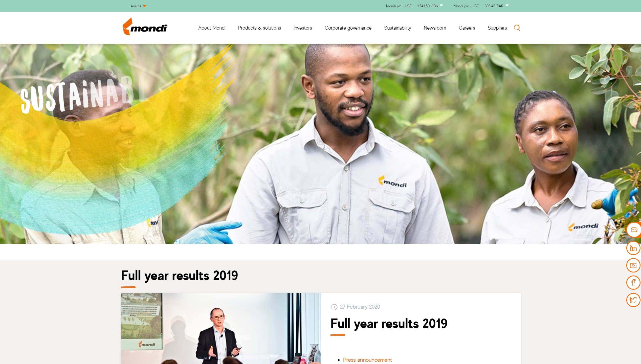Open the Press announcement link
641x364 pixels.
pos(367,360)
